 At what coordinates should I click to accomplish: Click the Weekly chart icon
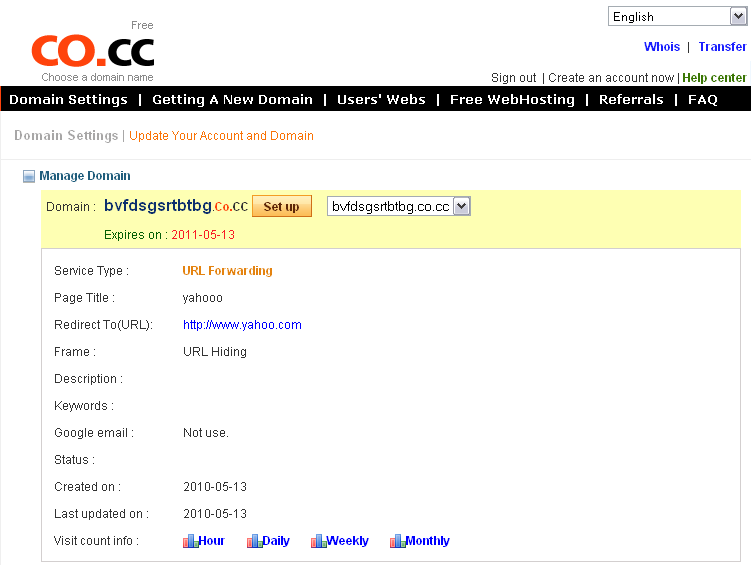pyautogui.click(x=319, y=541)
